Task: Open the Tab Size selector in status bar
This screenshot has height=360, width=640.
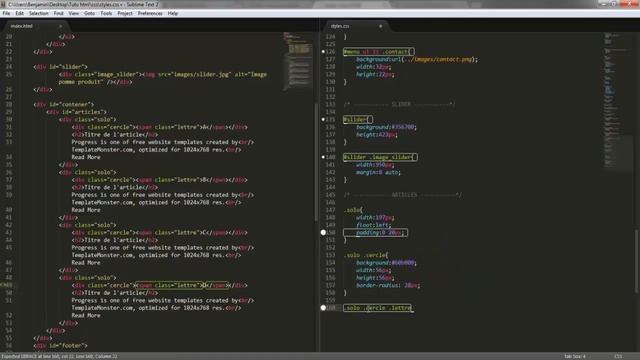Action: tap(575, 356)
